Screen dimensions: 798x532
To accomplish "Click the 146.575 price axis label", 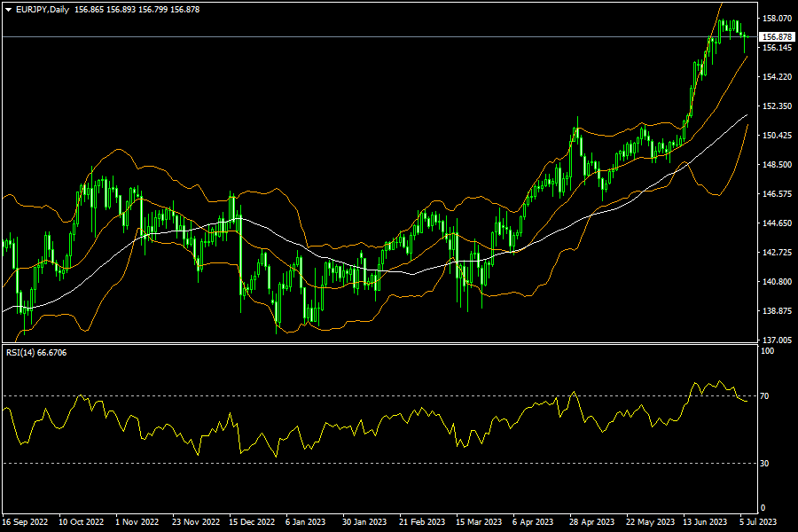I will [x=777, y=194].
